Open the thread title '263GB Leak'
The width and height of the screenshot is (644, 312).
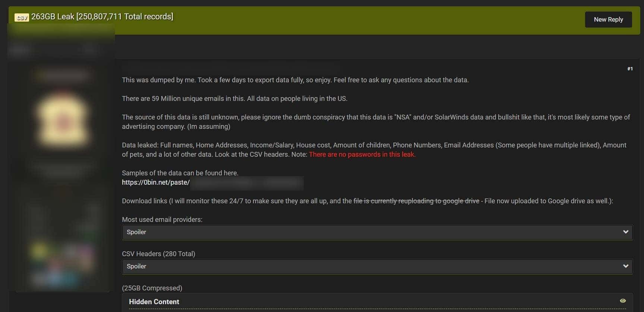click(102, 16)
